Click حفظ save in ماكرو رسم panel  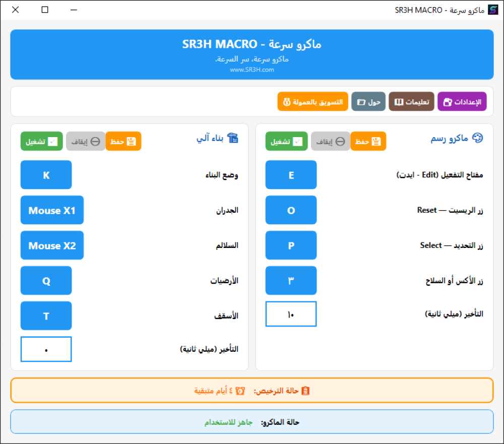click(368, 142)
